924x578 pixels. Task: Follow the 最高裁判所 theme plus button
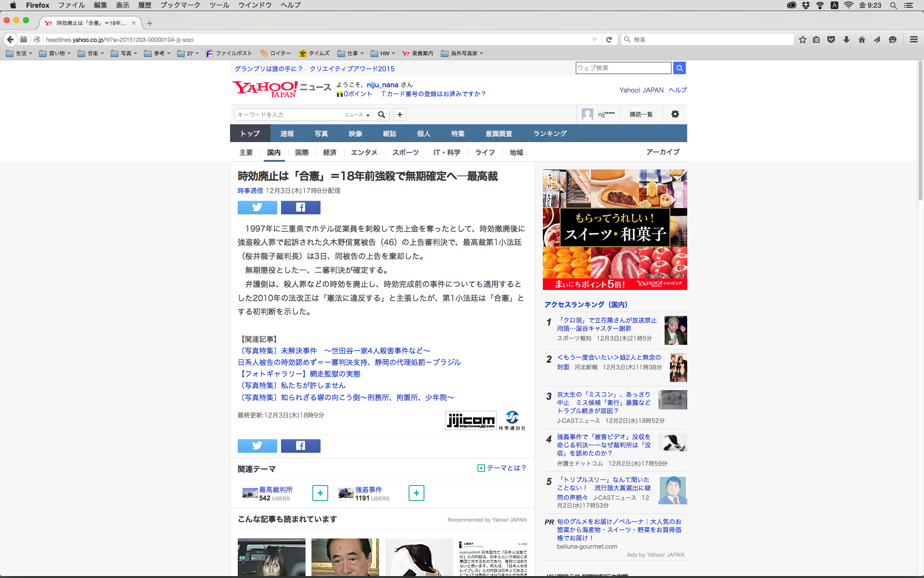(x=320, y=493)
